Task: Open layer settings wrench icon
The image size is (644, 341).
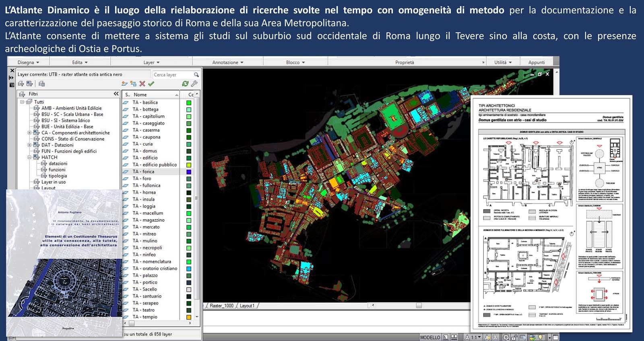Action: click(194, 84)
